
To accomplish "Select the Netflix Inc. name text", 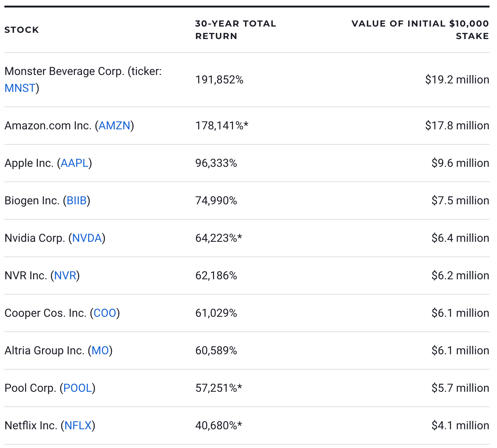I will pyautogui.click(x=31, y=426).
